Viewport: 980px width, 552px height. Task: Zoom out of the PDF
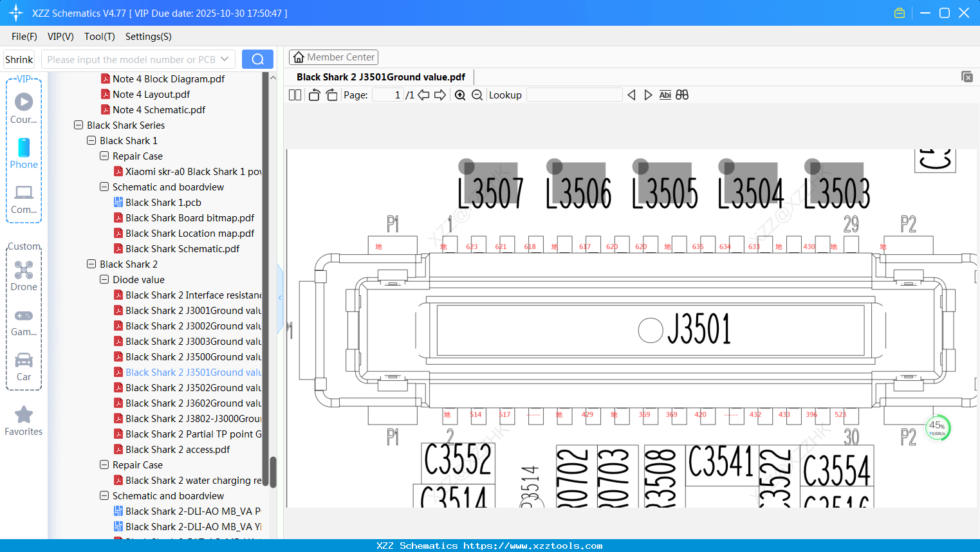(x=477, y=95)
